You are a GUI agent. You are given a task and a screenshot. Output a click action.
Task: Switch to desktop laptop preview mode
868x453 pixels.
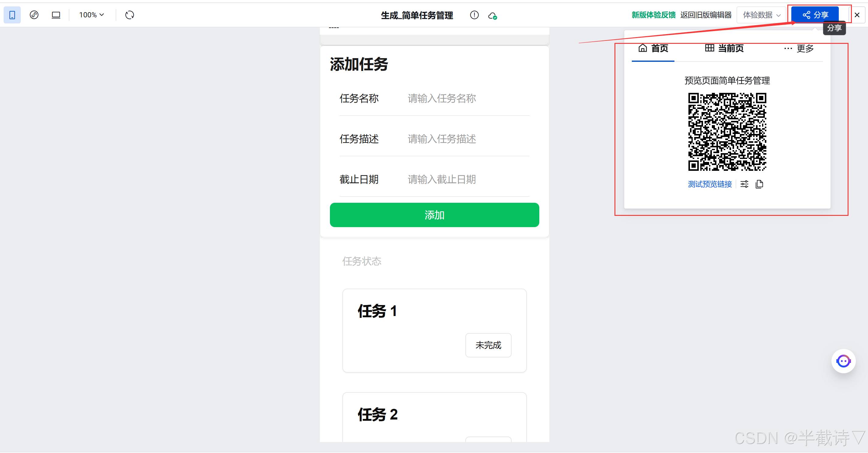(56, 15)
